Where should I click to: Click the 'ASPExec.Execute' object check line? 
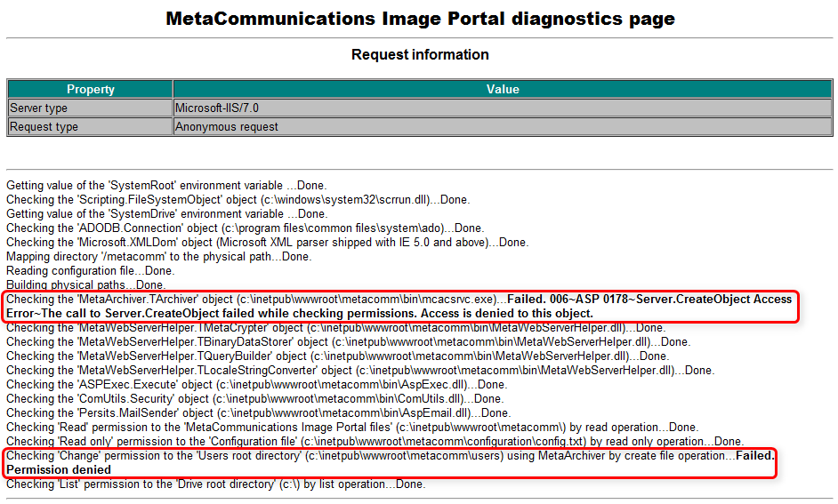pos(256,384)
